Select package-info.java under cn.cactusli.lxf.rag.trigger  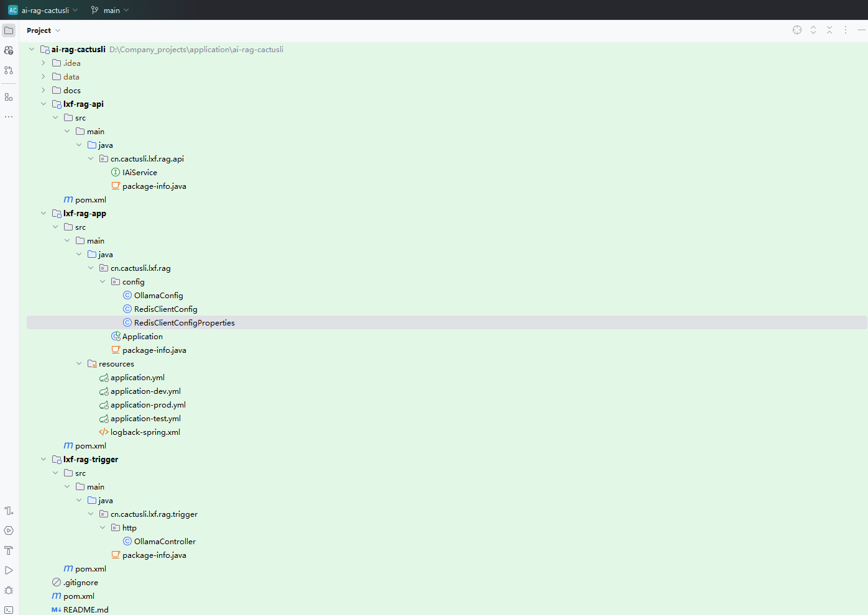point(154,555)
